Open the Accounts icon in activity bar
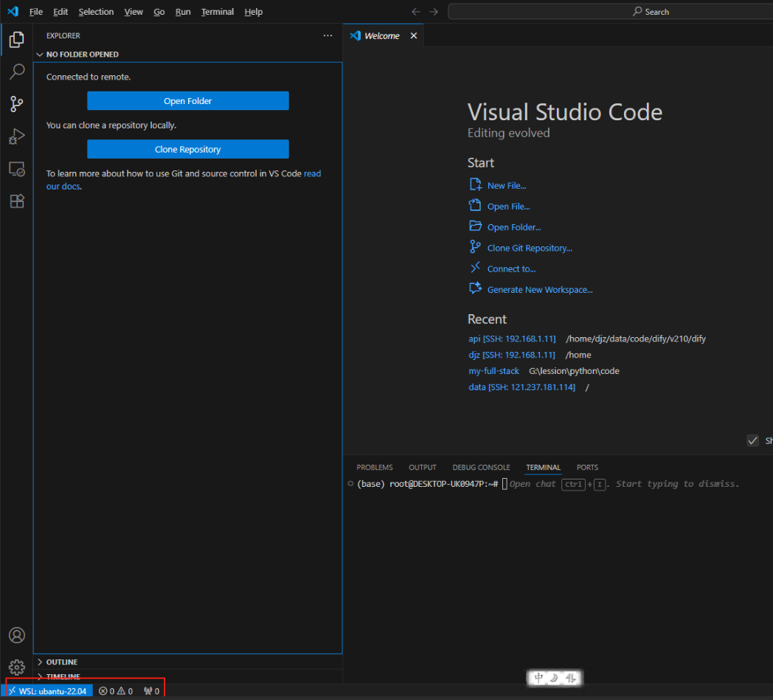The image size is (773, 700). [x=17, y=635]
